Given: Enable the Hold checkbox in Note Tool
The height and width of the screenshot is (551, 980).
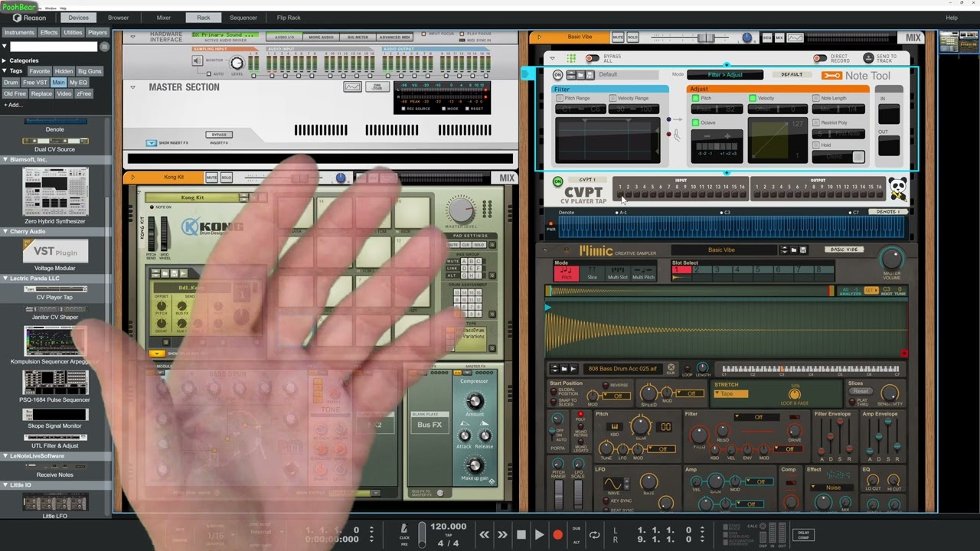Looking at the screenshot, I should 815,145.
